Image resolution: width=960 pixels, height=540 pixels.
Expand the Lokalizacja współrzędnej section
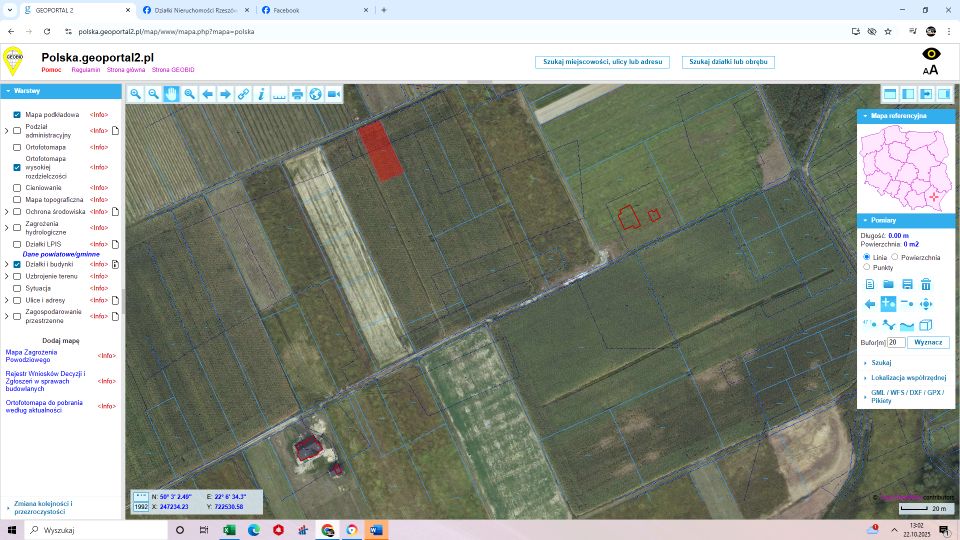[x=908, y=378]
